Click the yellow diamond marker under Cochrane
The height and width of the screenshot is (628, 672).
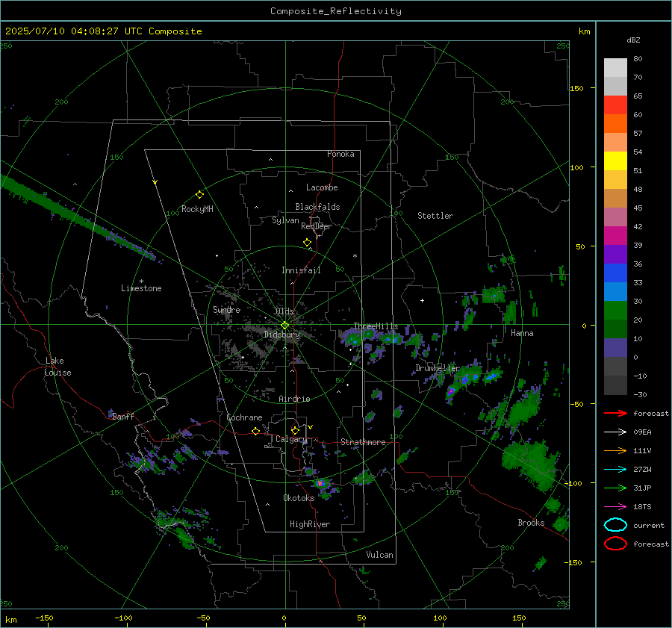tap(256, 432)
